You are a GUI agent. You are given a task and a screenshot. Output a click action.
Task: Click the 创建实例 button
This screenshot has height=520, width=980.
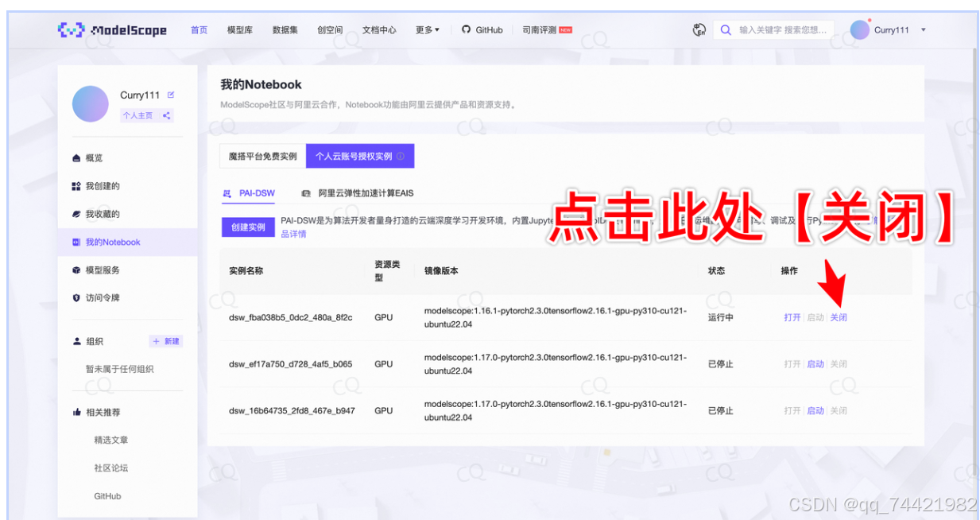pos(248,227)
